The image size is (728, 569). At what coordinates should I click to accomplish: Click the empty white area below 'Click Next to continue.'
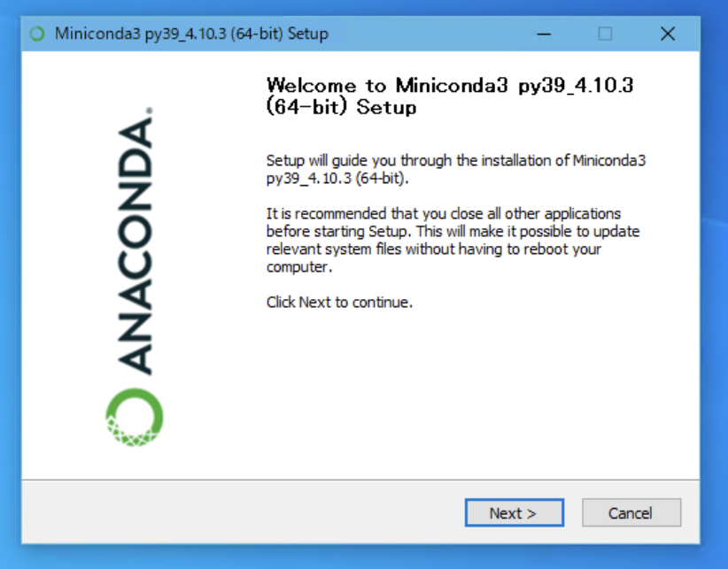click(x=464, y=394)
